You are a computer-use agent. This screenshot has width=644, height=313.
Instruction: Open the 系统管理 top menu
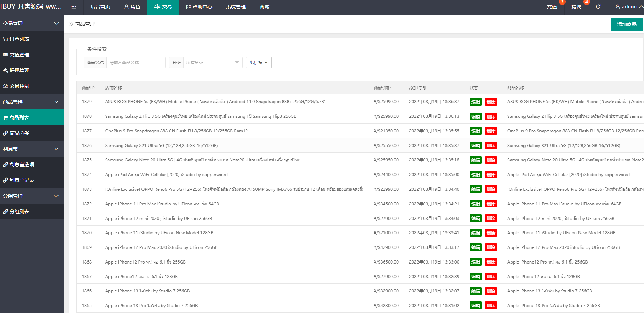236,7
